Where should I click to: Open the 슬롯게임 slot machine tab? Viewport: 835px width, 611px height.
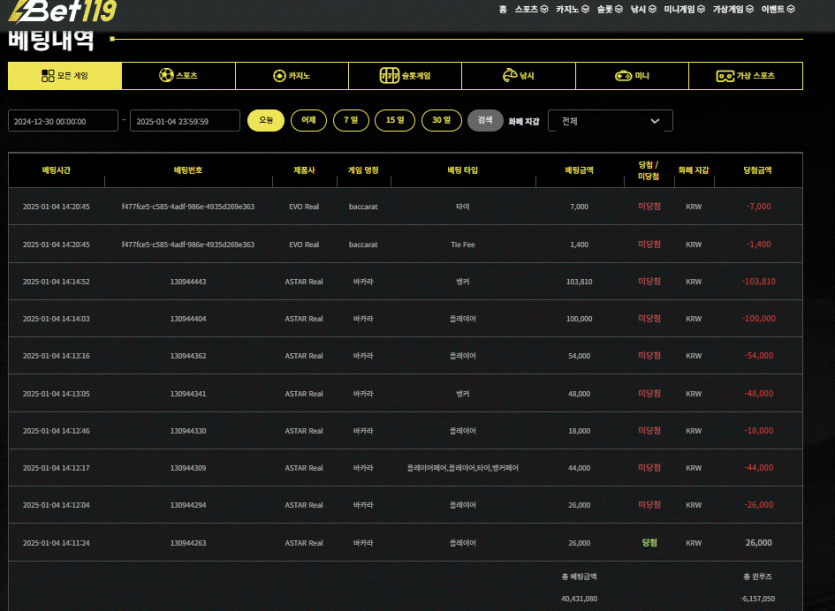405,76
